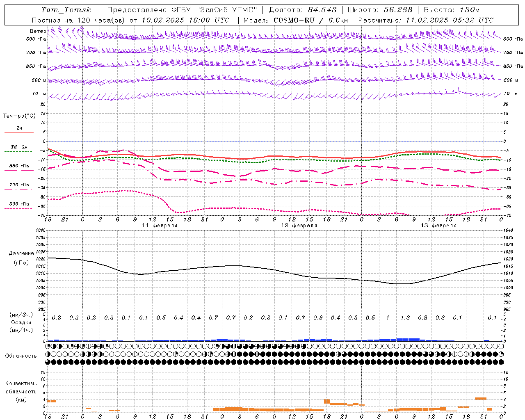
Task: Click the '(мм/3ч.)' unit label
Action: pos(21,315)
